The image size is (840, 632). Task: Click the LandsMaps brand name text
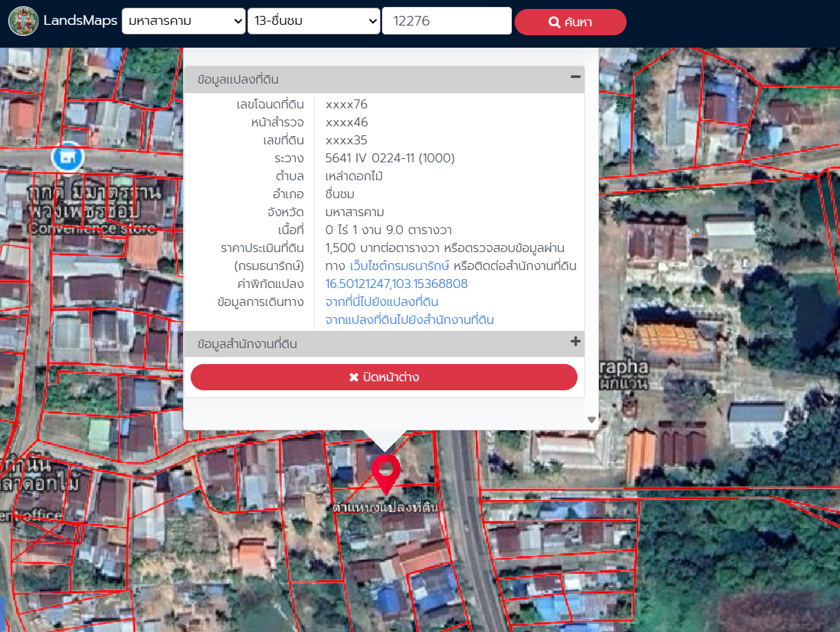[x=80, y=21]
